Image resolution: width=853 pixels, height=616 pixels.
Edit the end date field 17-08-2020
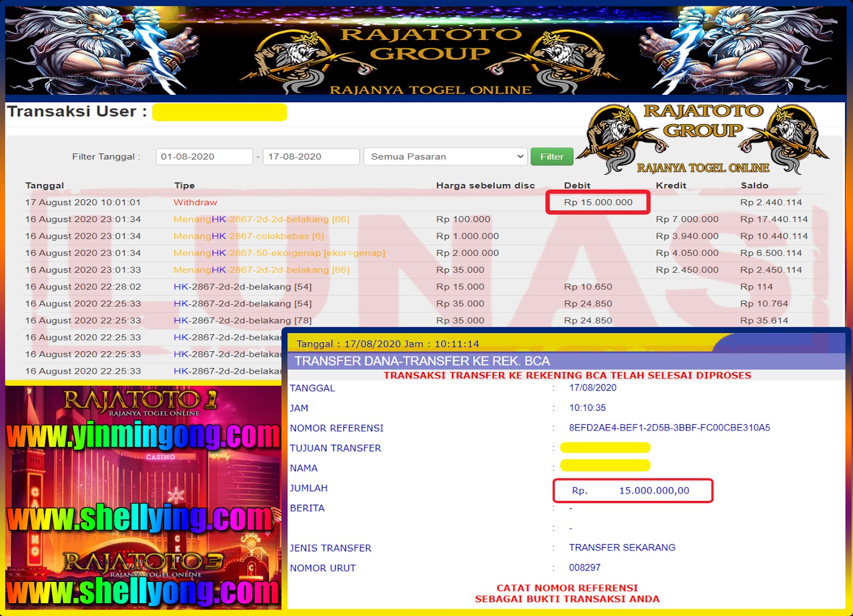(x=311, y=157)
